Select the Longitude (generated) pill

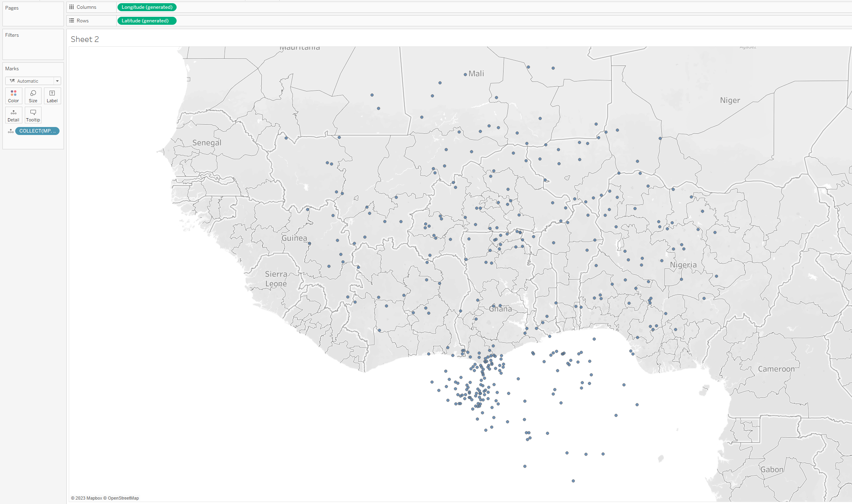click(147, 7)
